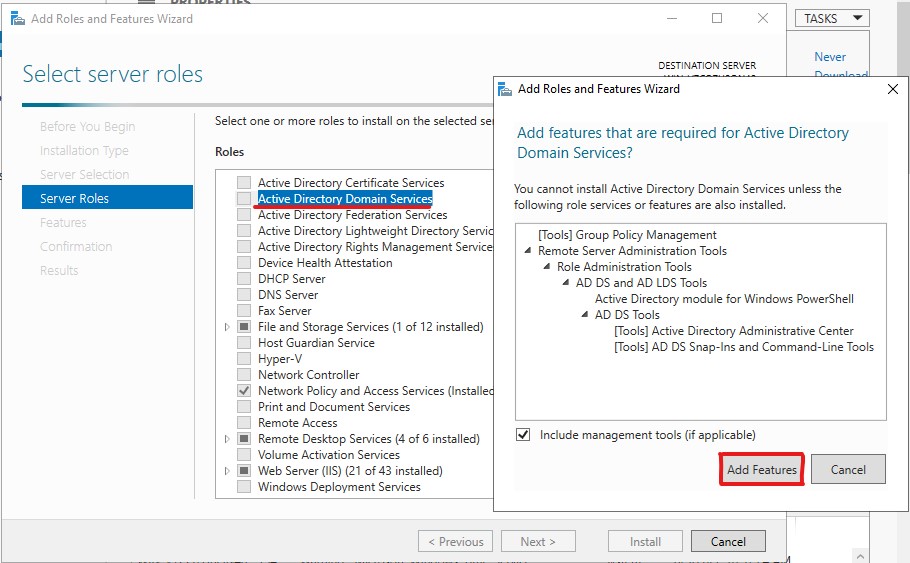
Task: Check Host Guardian Service role
Action: pyautogui.click(x=244, y=342)
